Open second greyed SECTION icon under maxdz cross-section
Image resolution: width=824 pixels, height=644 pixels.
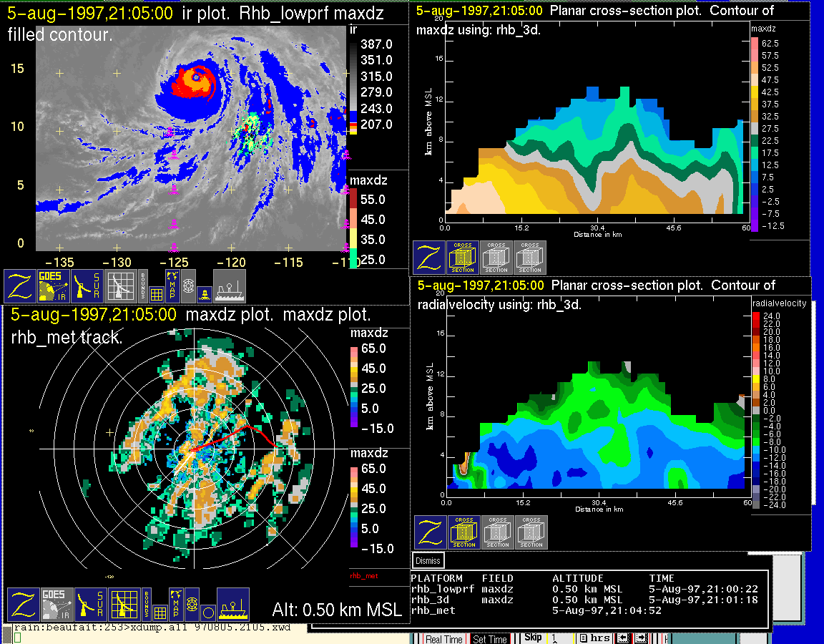530,258
